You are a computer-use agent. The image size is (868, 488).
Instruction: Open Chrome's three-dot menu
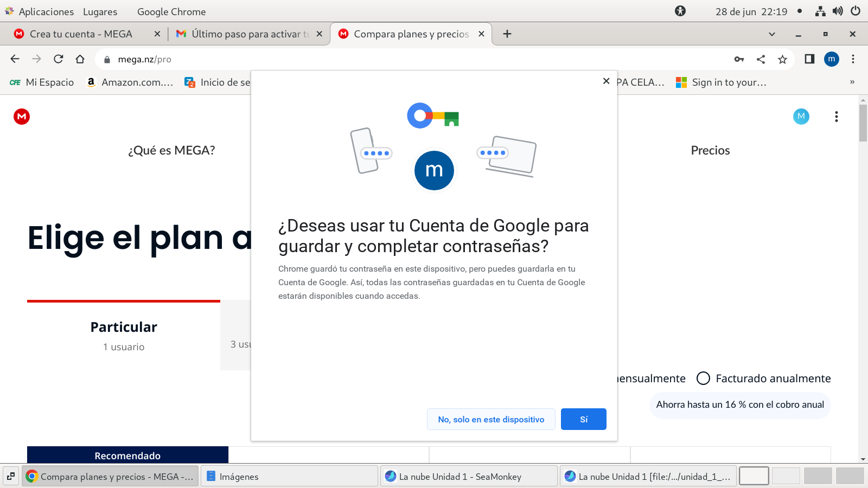click(x=853, y=59)
